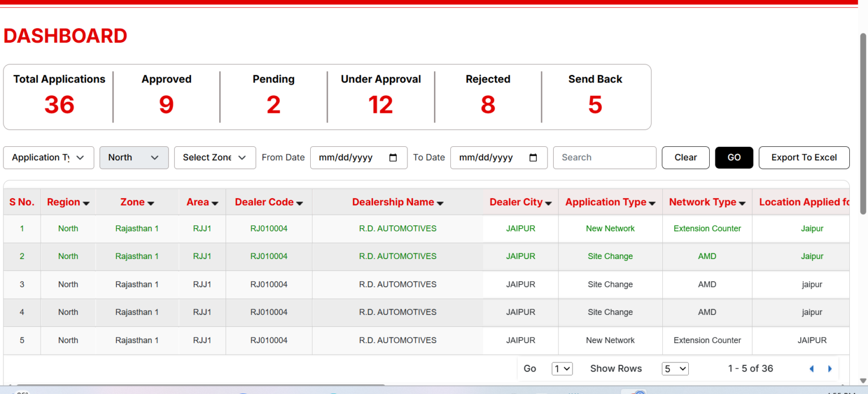Click JAIPUR location in row 5

click(812, 340)
